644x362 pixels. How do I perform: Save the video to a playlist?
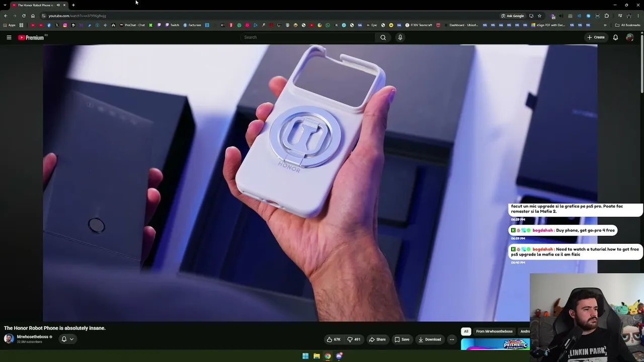(x=402, y=339)
